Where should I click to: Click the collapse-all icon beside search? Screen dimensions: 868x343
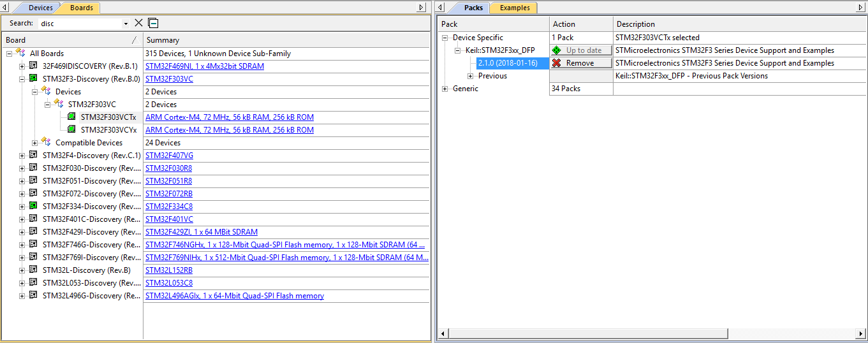pyautogui.click(x=153, y=23)
